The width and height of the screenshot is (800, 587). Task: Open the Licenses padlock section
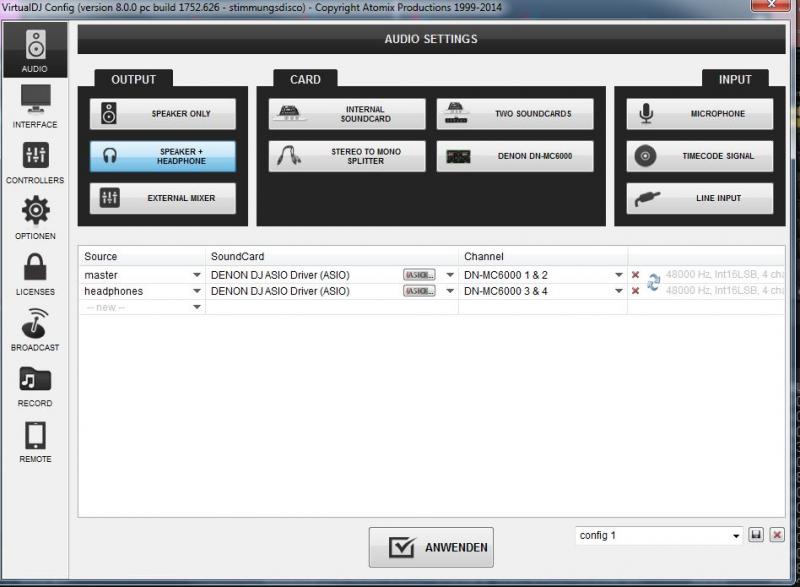click(x=35, y=274)
